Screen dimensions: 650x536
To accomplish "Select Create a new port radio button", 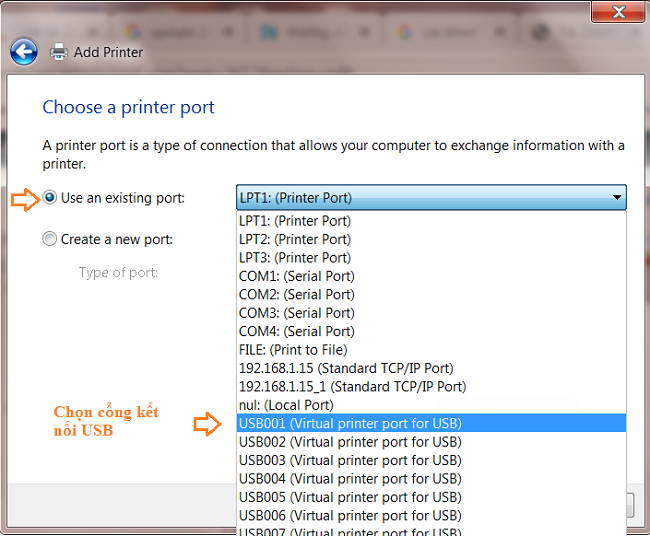I will click(50, 239).
